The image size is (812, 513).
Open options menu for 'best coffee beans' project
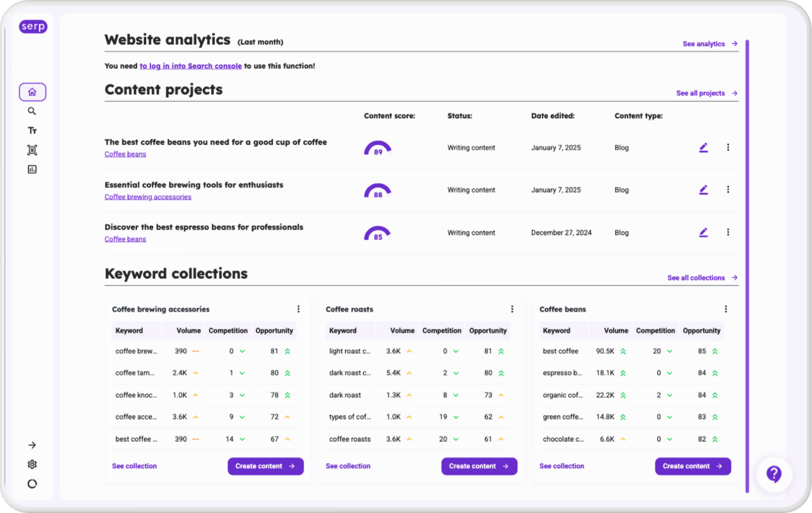click(728, 147)
